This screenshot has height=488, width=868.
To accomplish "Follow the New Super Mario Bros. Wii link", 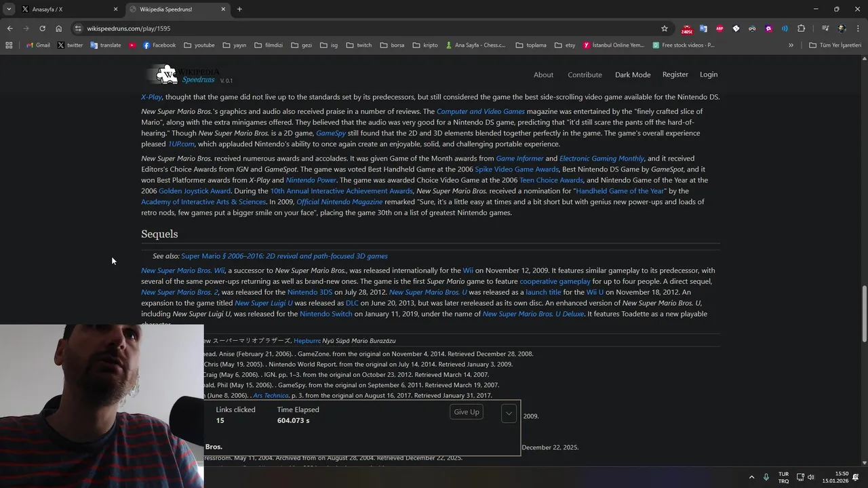I will point(182,270).
